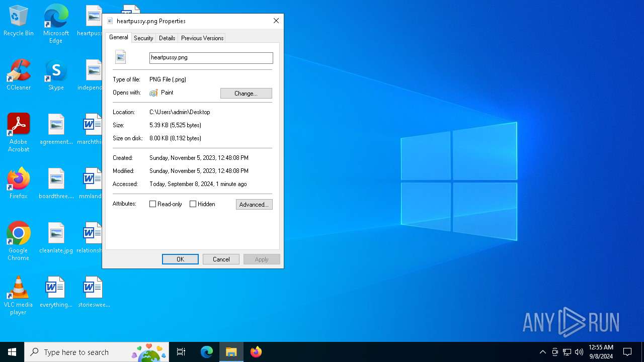Switch to the Details tab
644x362 pixels.
coord(167,38)
